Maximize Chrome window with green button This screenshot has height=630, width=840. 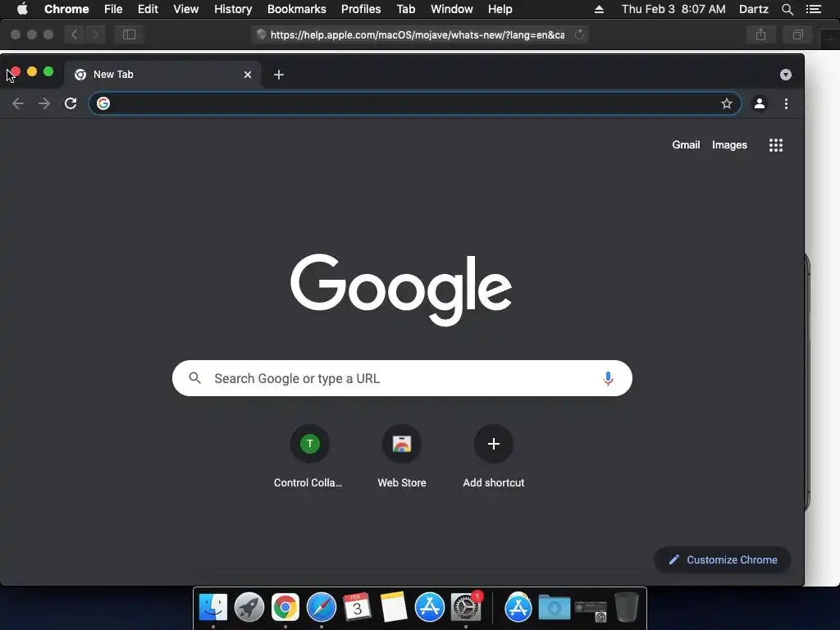[x=48, y=72]
